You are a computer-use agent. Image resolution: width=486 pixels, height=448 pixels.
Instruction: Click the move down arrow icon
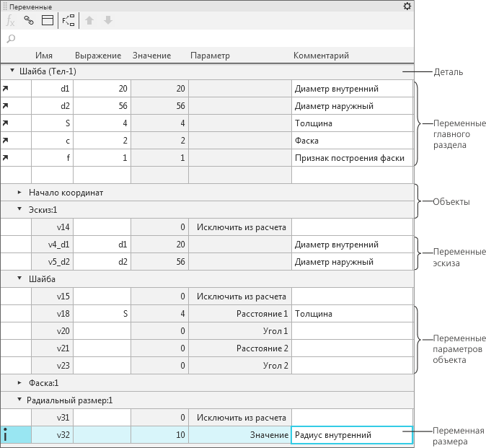[x=108, y=21]
